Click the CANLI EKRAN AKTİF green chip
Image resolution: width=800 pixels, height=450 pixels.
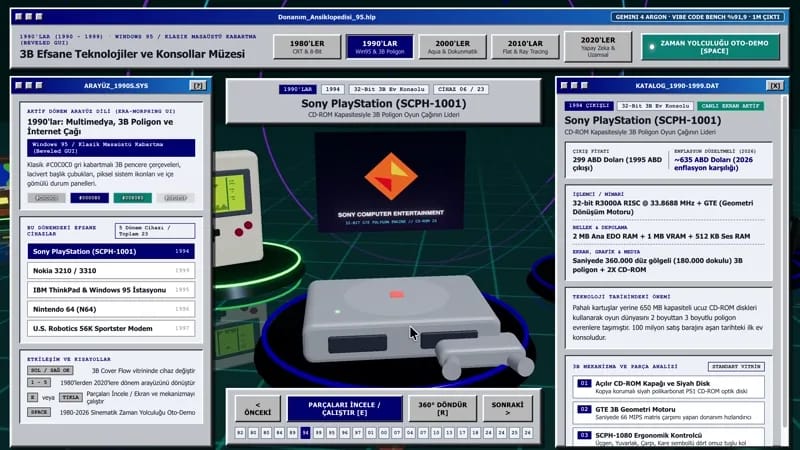point(730,106)
